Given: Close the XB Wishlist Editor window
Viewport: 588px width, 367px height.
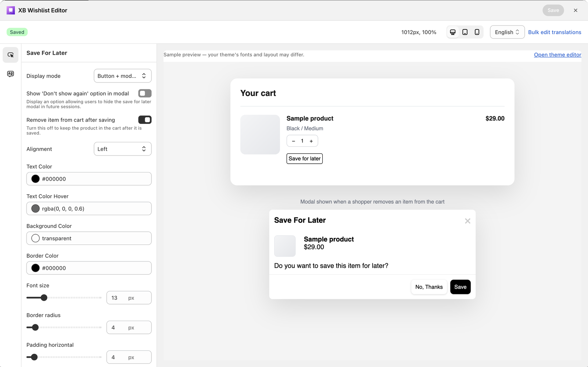Looking at the screenshot, I should (576, 10).
